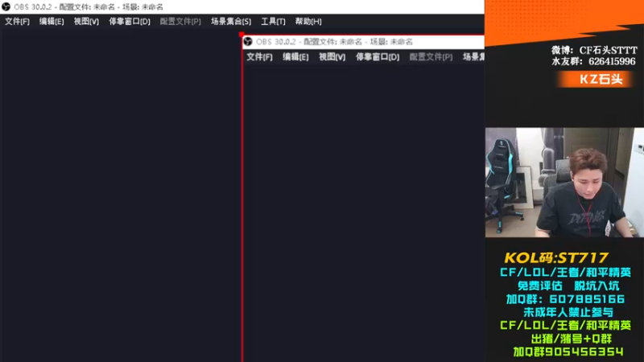Click the 加Q群905456354 text
Image resolution: width=644 pixels, height=362 pixels.
click(568, 352)
